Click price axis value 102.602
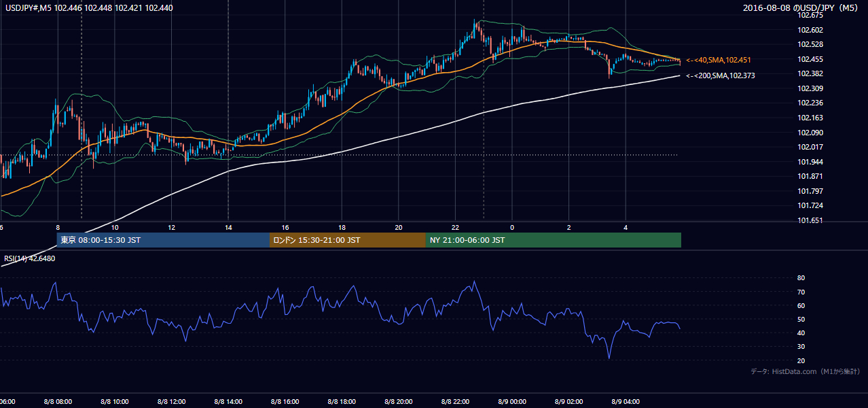868x408 pixels. click(x=810, y=30)
